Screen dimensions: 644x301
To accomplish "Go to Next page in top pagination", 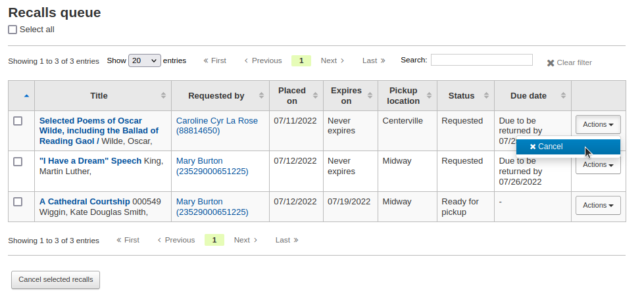I will click(x=332, y=60).
